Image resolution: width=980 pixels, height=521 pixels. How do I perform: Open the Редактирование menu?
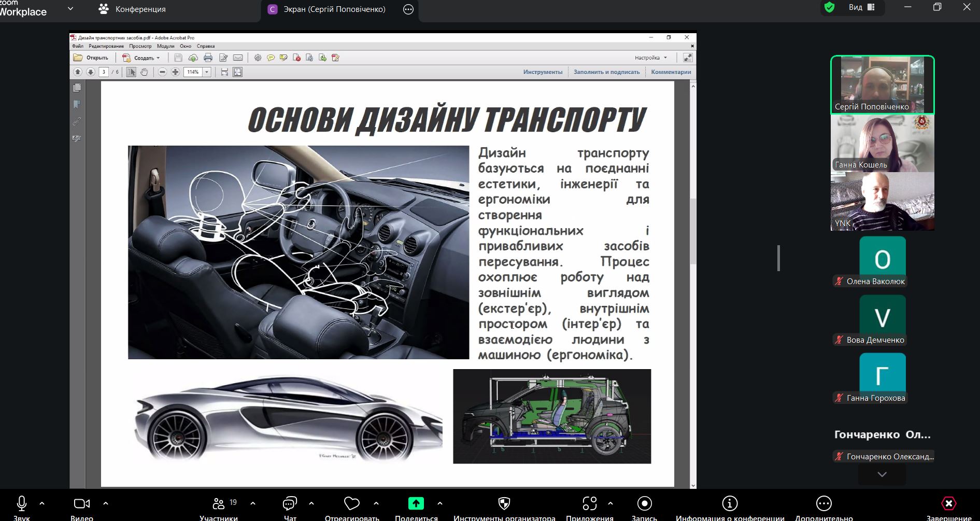[x=106, y=46]
